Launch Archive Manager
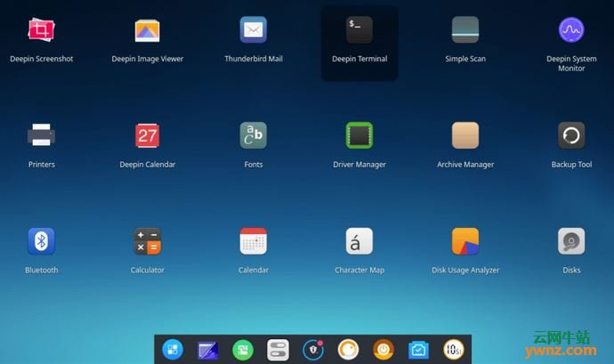The height and width of the screenshot is (364, 614). (x=465, y=135)
